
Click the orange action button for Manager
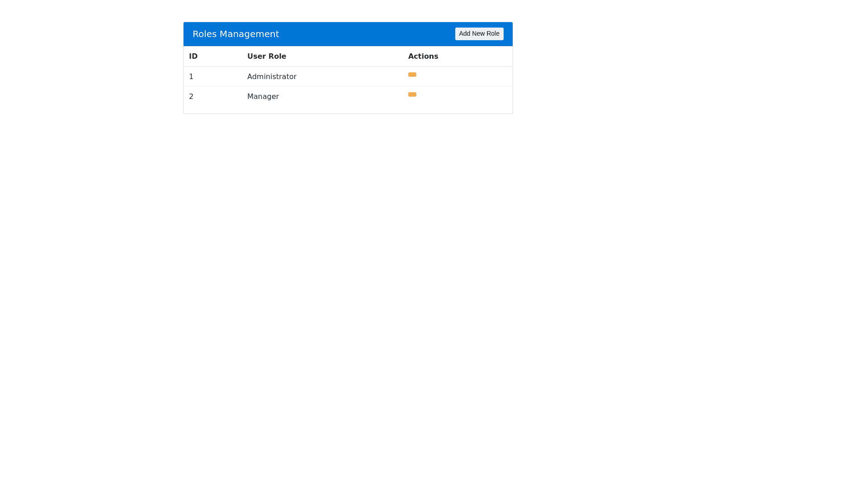(412, 94)
